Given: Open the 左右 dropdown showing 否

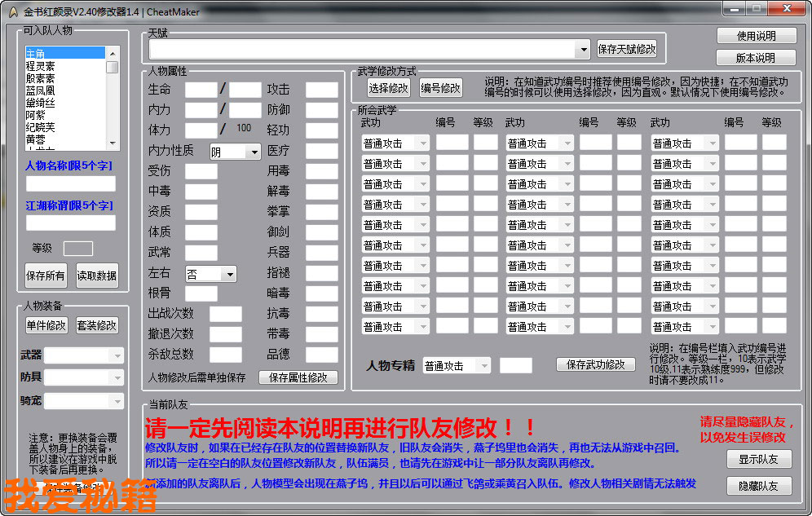Looking at the screenshot, I should tap(229, 275).
